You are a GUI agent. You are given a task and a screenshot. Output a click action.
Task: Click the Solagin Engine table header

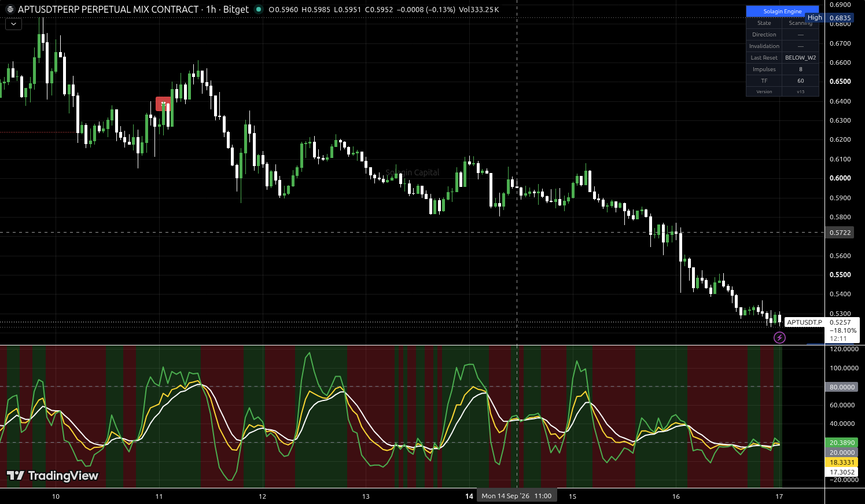[x=782, y=12]
